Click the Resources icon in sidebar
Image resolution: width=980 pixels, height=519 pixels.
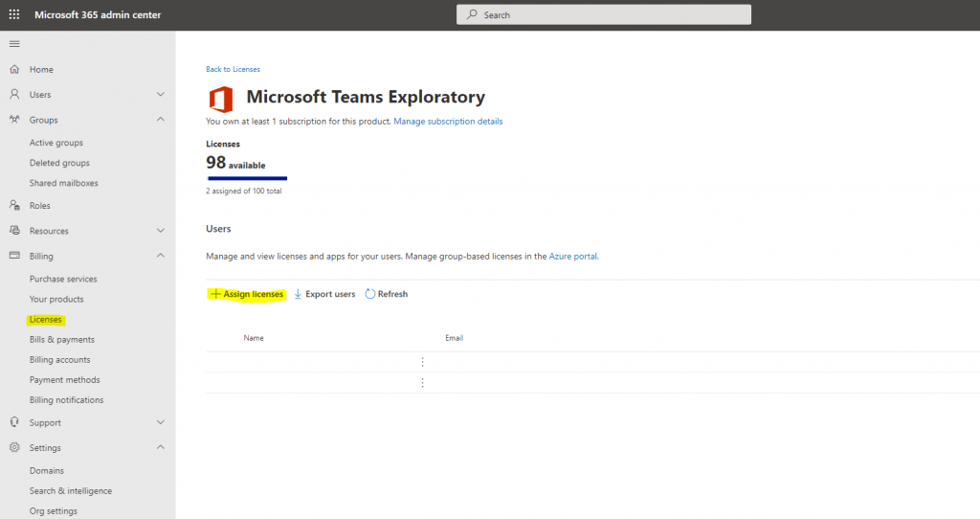click(14, 231)
